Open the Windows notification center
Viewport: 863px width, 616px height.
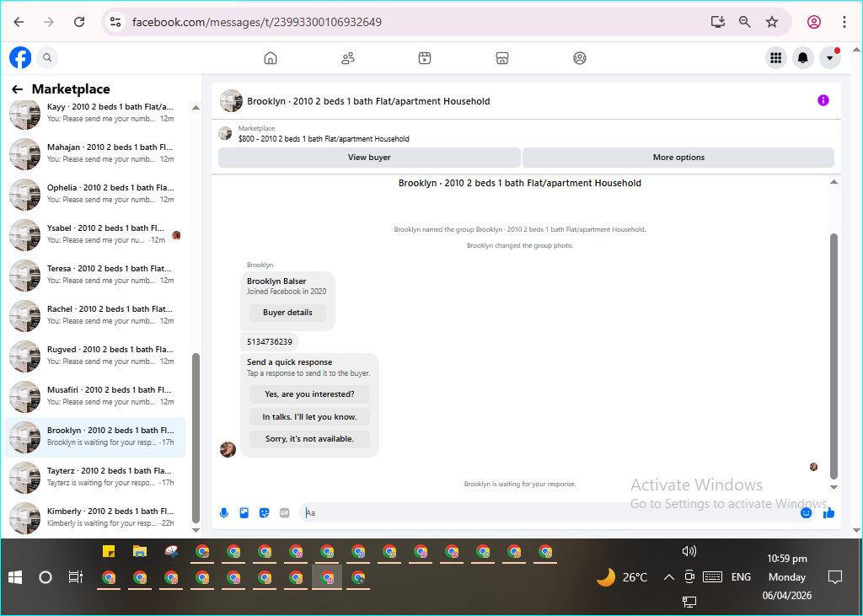835,577
